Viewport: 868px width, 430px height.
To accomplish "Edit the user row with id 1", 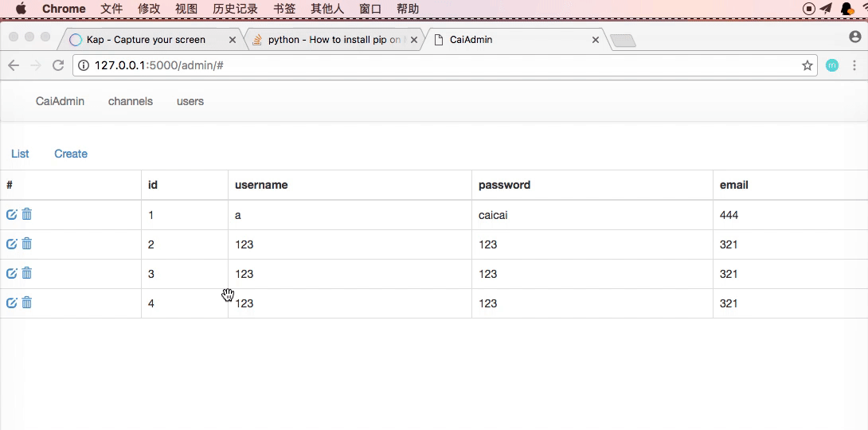I will click(12, 214).
